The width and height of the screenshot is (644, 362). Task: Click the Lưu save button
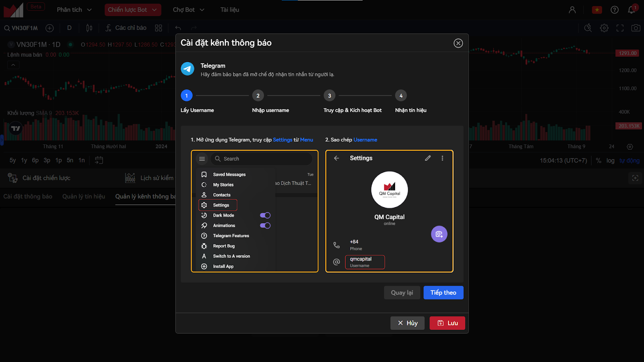pyautogui.click(x=447, y=323)
